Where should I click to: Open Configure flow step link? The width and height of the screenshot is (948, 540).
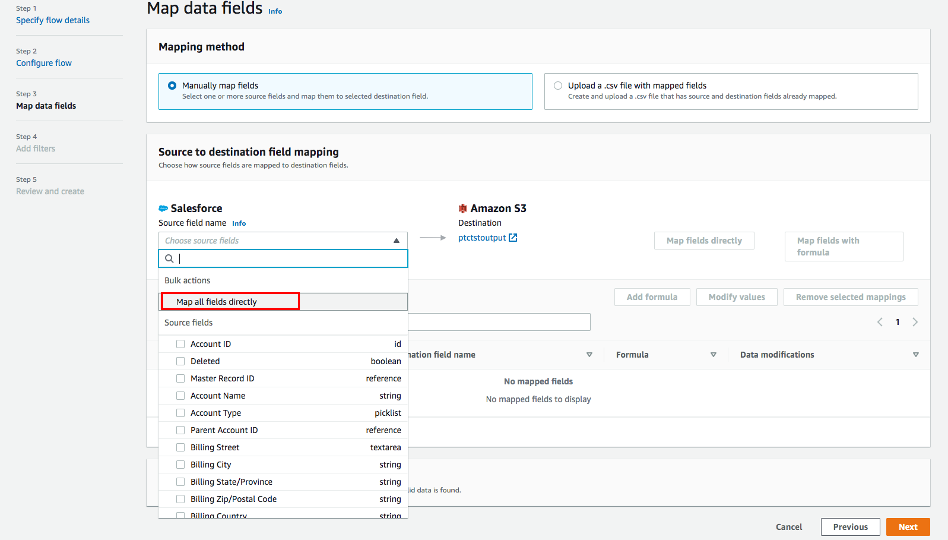(x=44, y=63)
